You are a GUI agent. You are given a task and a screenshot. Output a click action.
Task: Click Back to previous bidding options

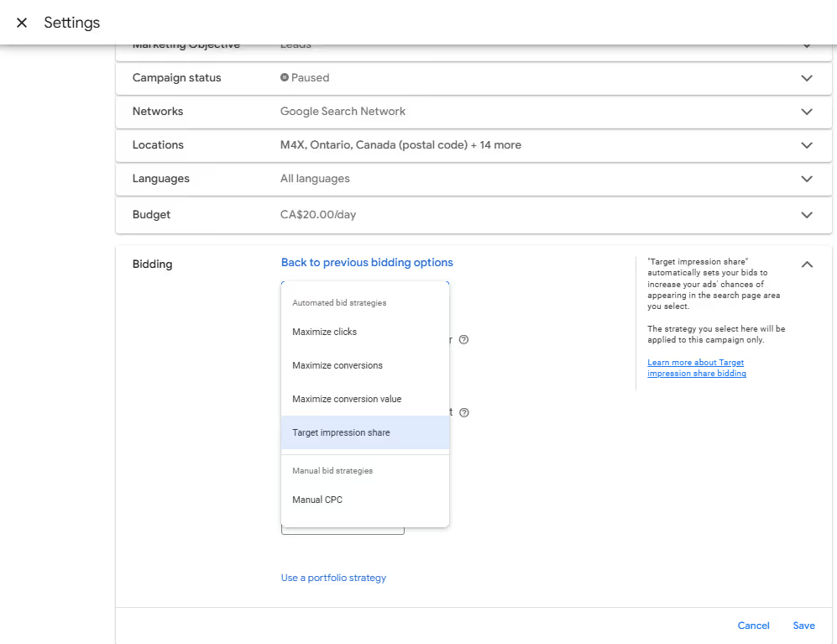pyautogui.click(x=367, y=263)
